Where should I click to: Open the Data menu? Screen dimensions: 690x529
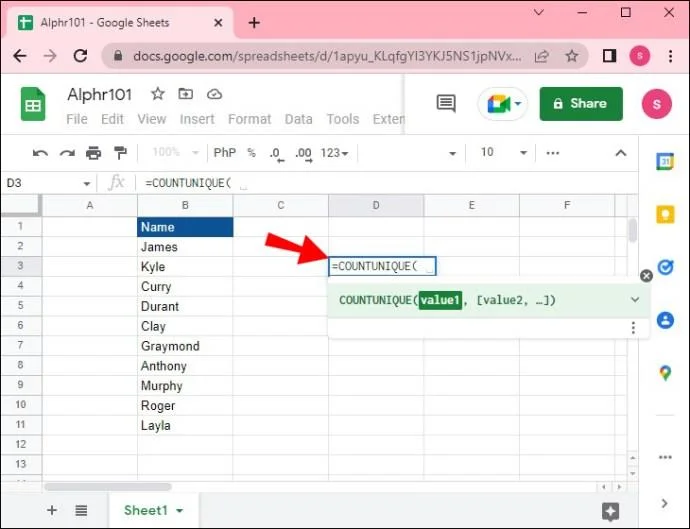click(x=299, y=119)
